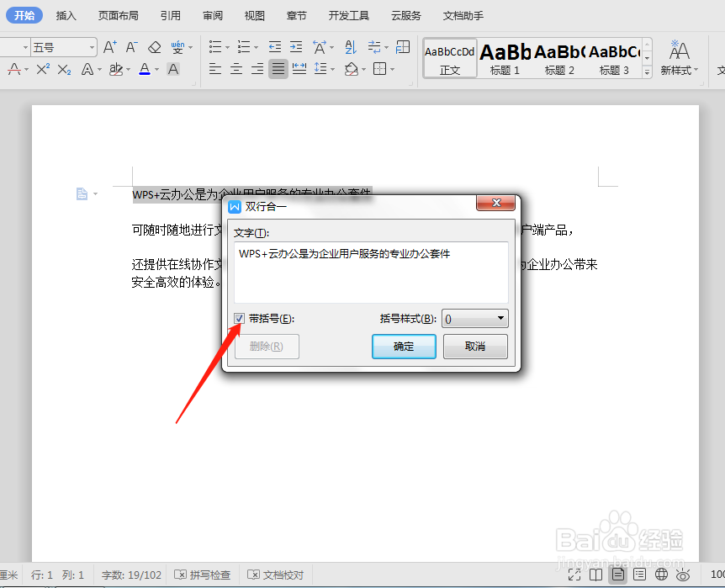Toggle character shading icon
This screenshot has width=725, height=588.
click(173, 69)
